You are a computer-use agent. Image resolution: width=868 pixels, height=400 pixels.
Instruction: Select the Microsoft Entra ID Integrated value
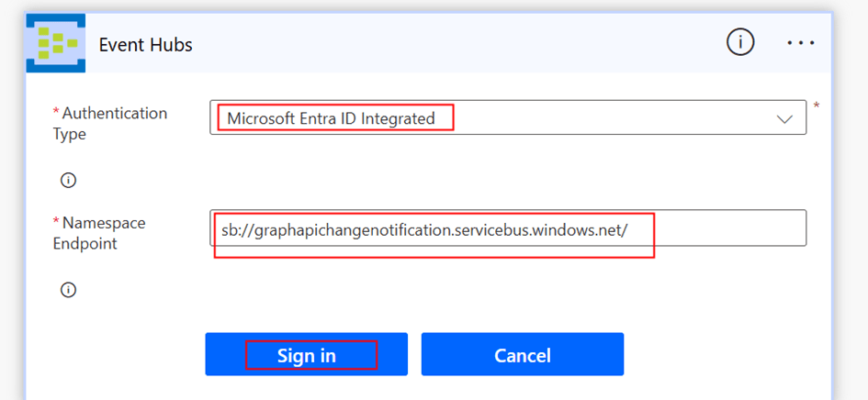(332, 118)
